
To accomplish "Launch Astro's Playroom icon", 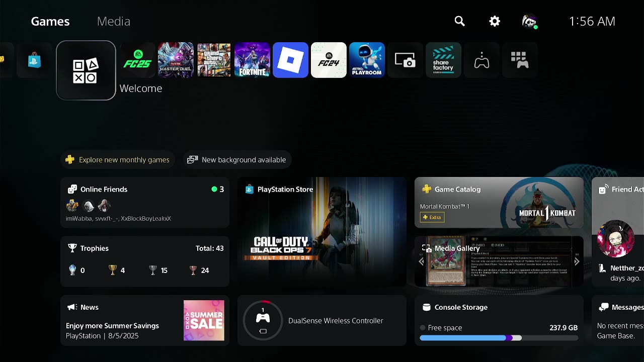I will [x=367, y=60].
